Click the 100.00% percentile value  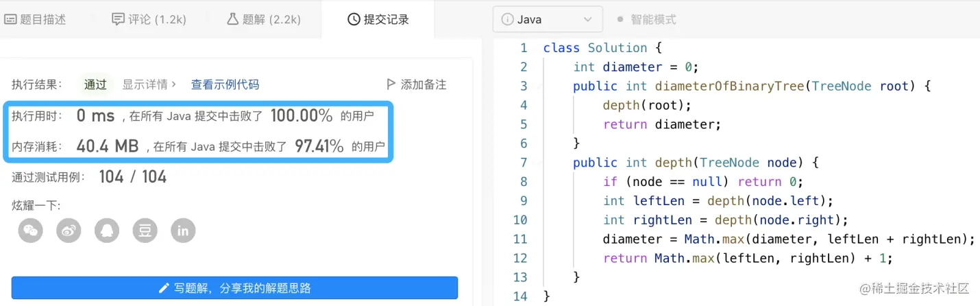[x=302, y=116]
